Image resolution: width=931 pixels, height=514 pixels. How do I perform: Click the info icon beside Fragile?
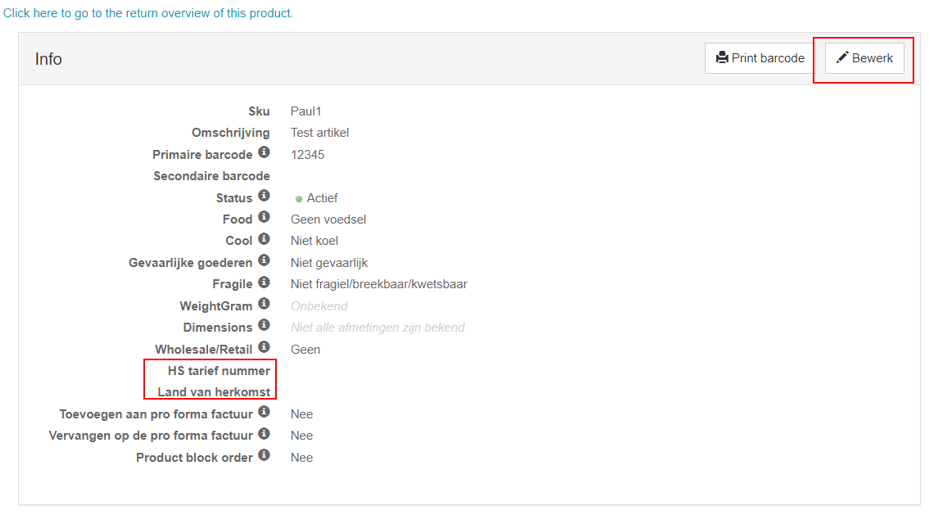tap(264, 282)
